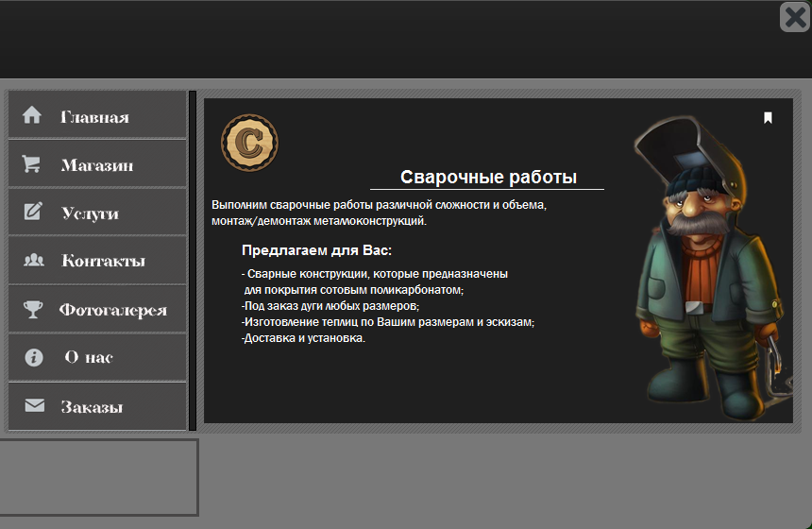Open the Заказы menu label
This screenshot has height=529, width=812.
(92, 407)
